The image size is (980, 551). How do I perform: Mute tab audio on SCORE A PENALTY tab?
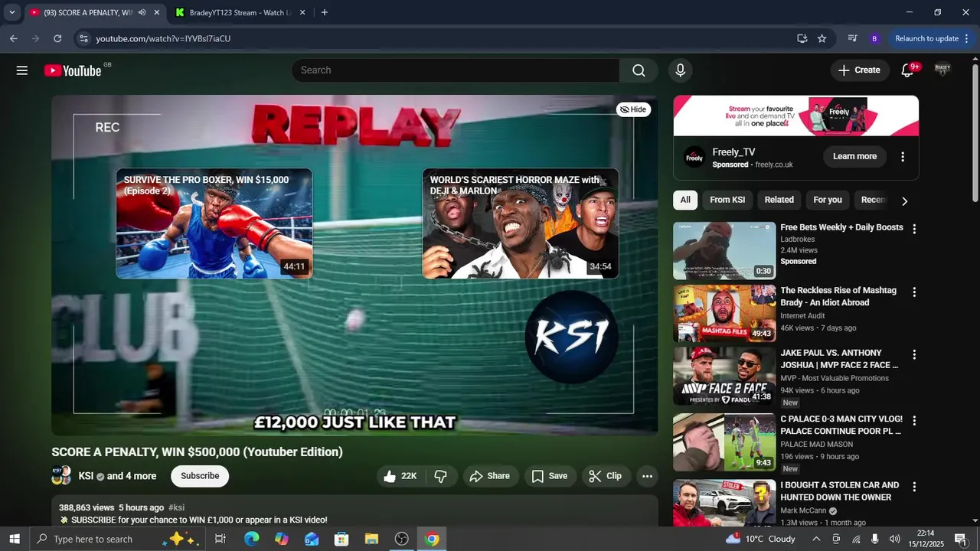(142, 12)
